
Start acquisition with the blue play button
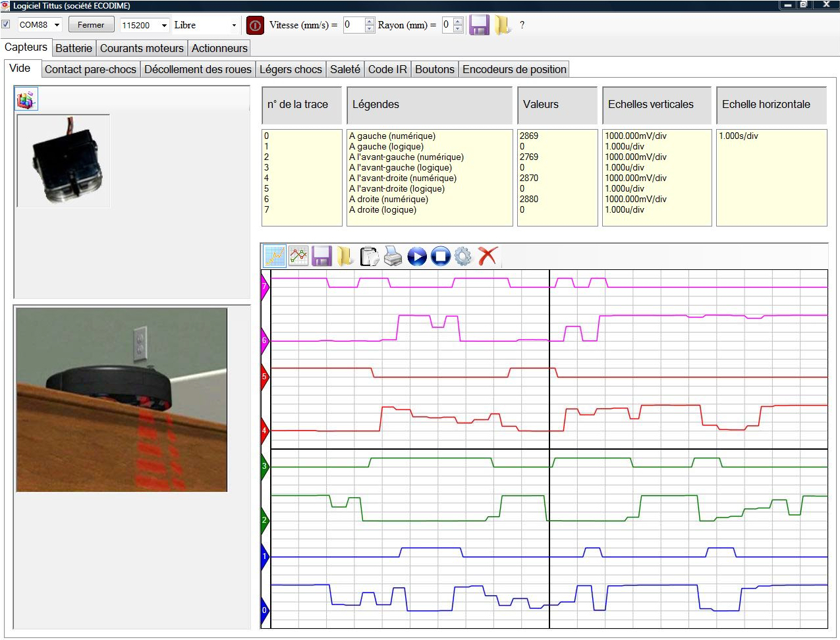[x=417, y=256]
